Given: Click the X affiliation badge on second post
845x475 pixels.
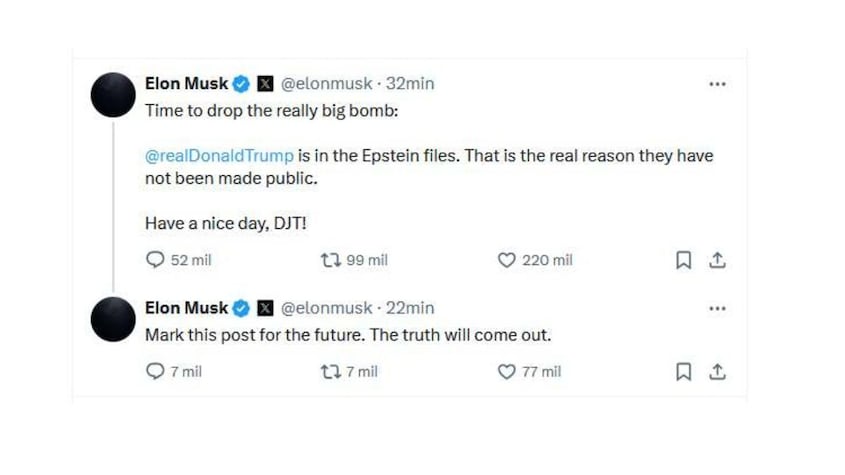Looking at the screenshot, I should click(265, 308).
